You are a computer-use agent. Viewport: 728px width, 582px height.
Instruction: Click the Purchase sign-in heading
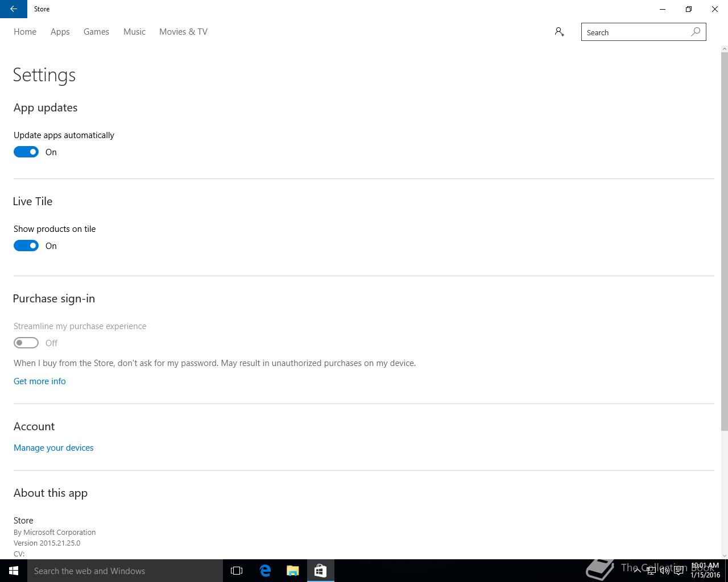click(x=54, y=298)
